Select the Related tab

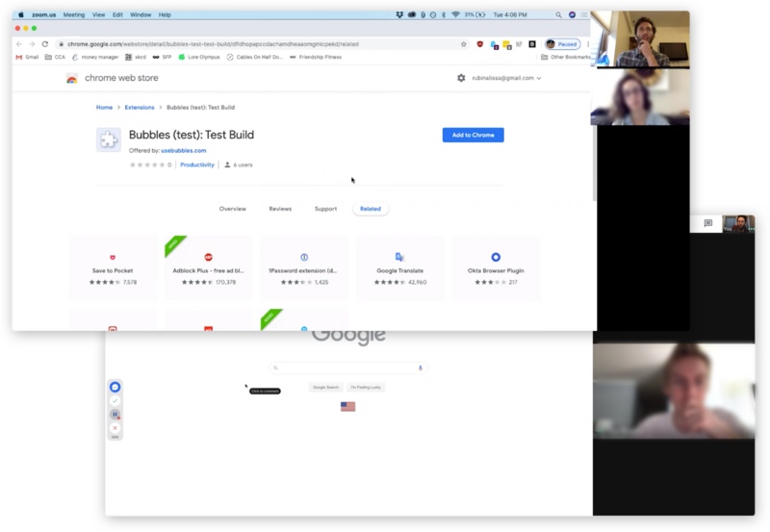coord(371,209)
